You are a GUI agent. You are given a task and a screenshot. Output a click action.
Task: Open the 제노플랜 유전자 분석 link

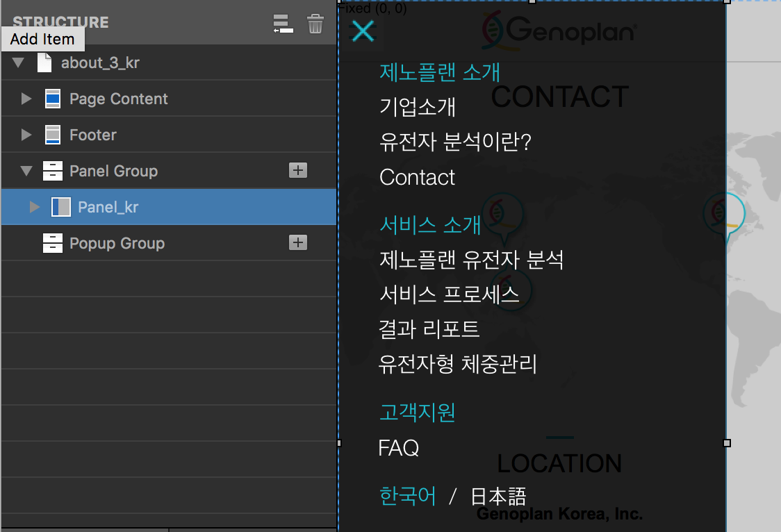(x=471, y=259)
